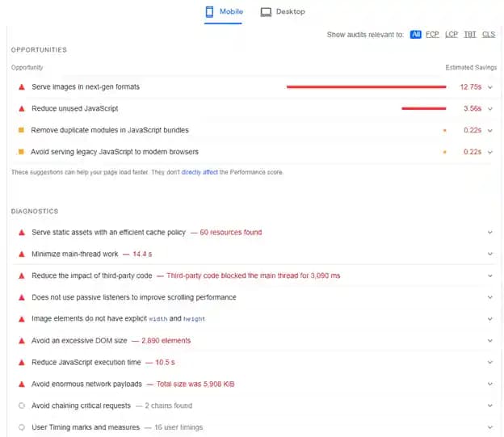
Task: Expand Serve images in next-gen formats chevron
Action: click(x=489, y=87)
